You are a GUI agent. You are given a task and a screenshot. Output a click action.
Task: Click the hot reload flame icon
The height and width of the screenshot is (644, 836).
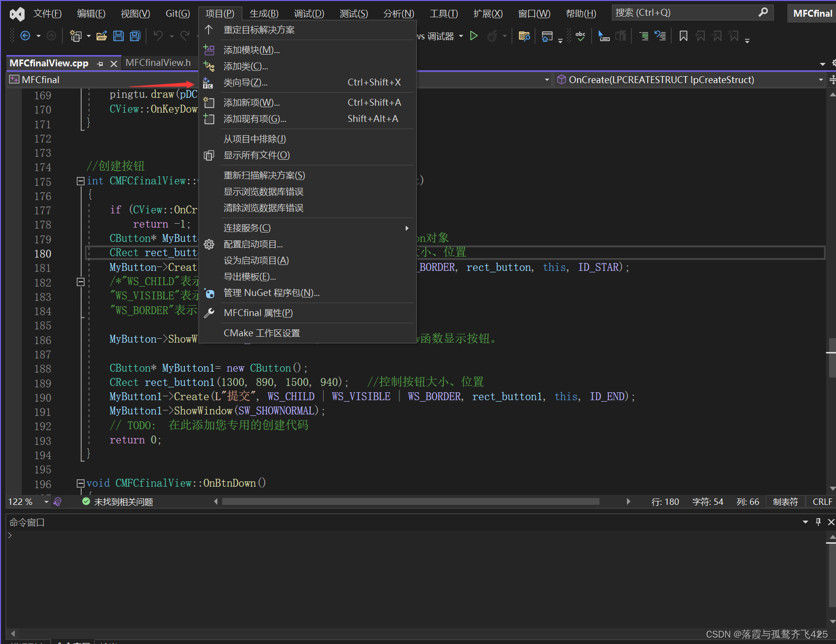(492, 36)
